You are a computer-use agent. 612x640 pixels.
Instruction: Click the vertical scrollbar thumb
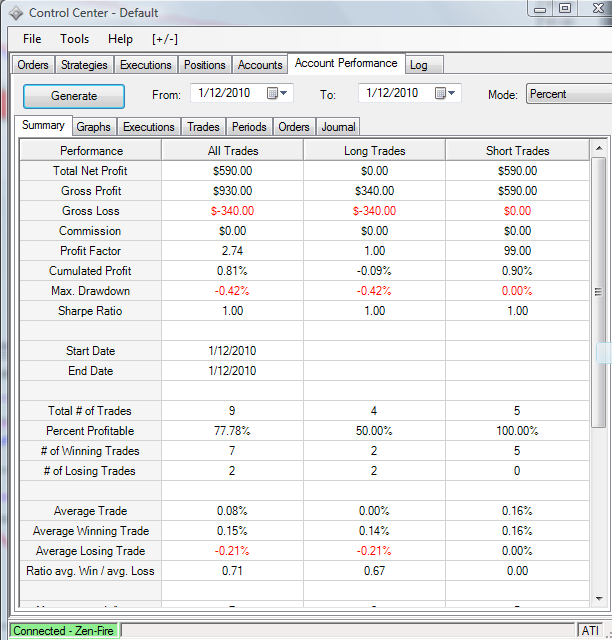[599, 292]
